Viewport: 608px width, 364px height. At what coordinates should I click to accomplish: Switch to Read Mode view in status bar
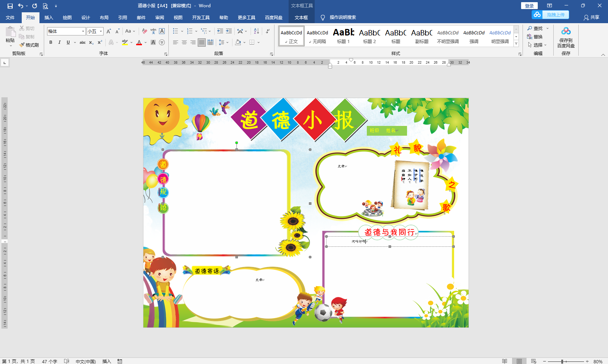click(x=504, y=361)
